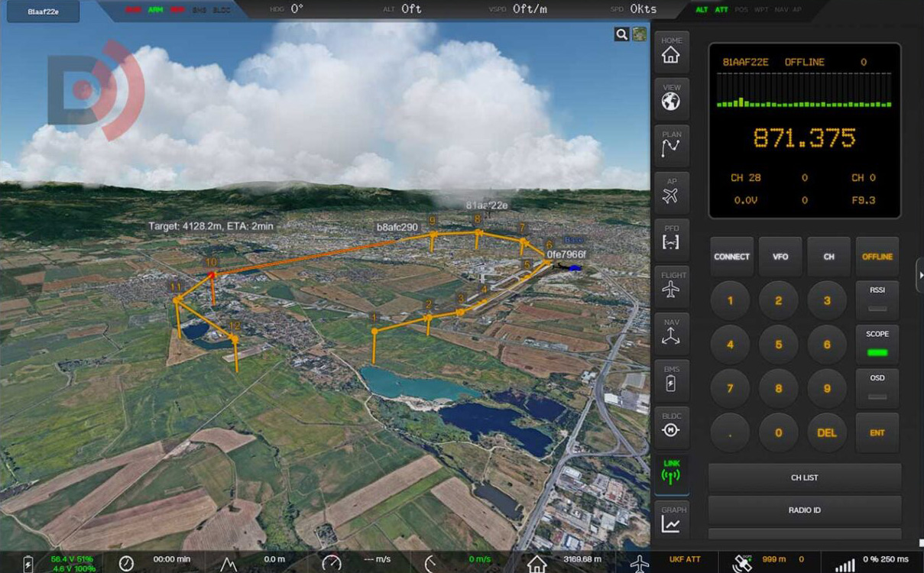Expand the right edge panel arrow

coord(920,275)
